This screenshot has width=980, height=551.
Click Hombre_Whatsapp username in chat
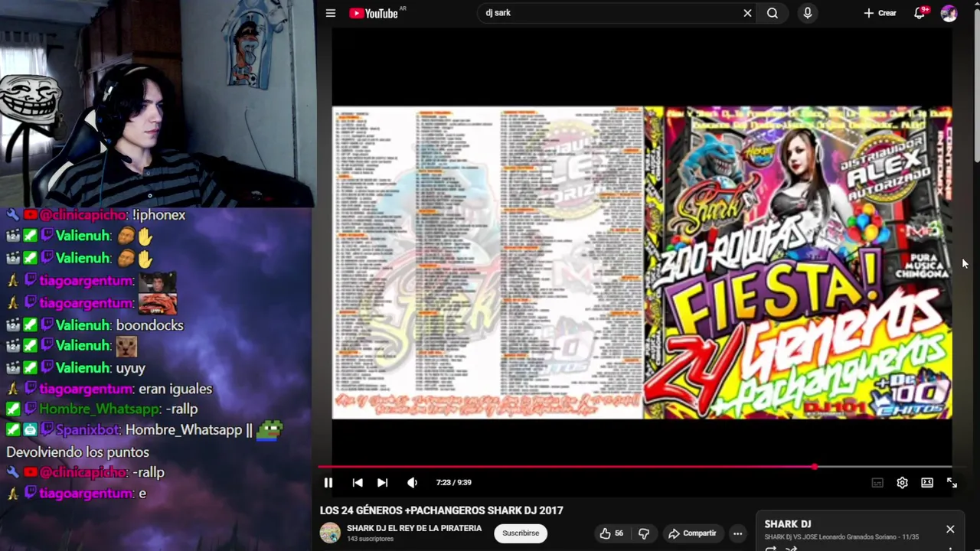tap(100, 409)
